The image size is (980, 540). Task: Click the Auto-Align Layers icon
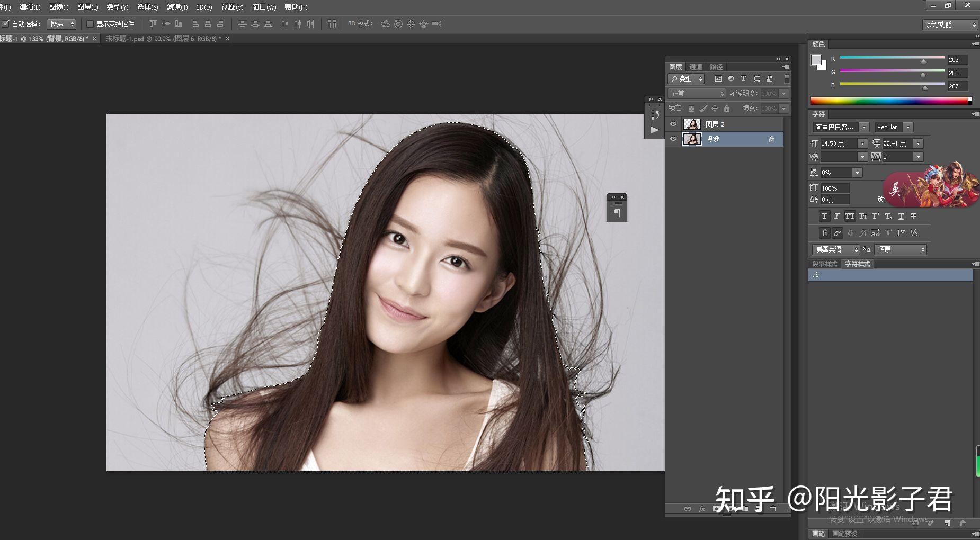click(332, 24)
